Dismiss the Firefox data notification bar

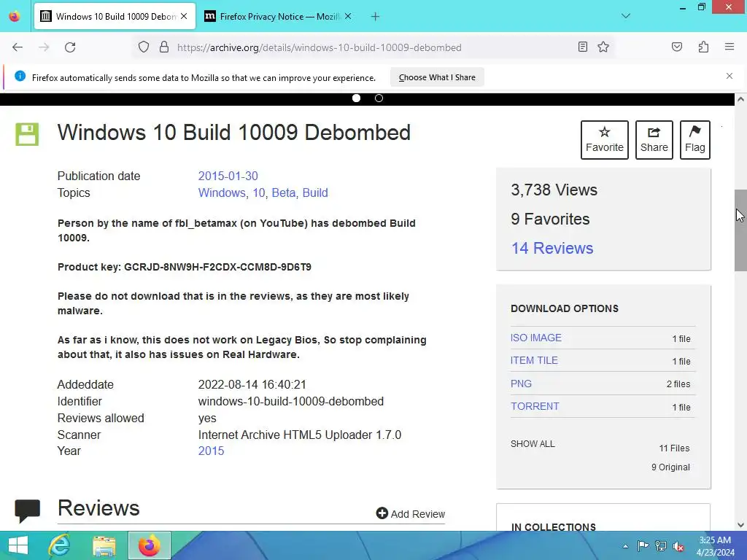tap(729, 76)
